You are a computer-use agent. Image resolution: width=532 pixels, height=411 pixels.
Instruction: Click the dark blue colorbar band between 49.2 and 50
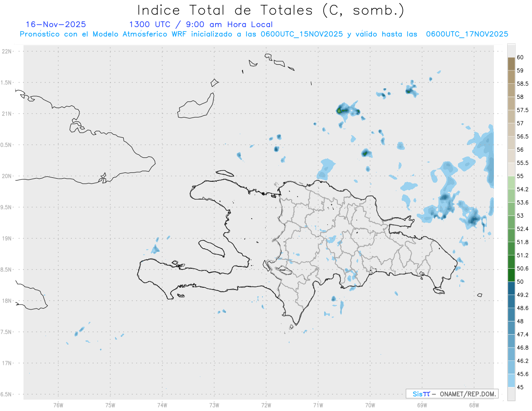pyautogui.click(x=511, y=288)
